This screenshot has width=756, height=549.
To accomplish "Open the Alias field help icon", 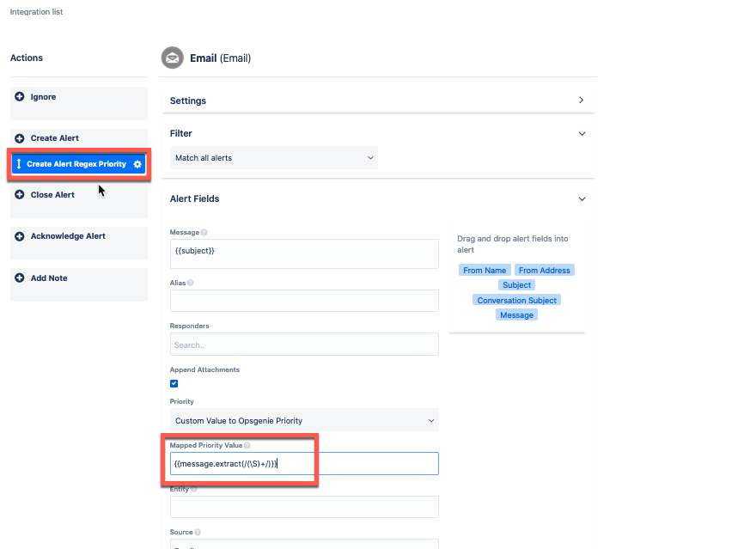I will pos(191,283).
